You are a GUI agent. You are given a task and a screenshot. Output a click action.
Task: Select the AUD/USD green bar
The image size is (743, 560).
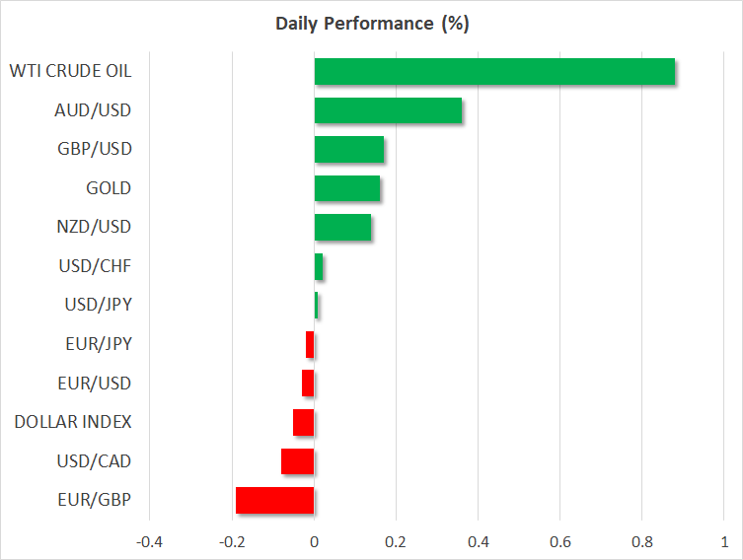[387, 110]
